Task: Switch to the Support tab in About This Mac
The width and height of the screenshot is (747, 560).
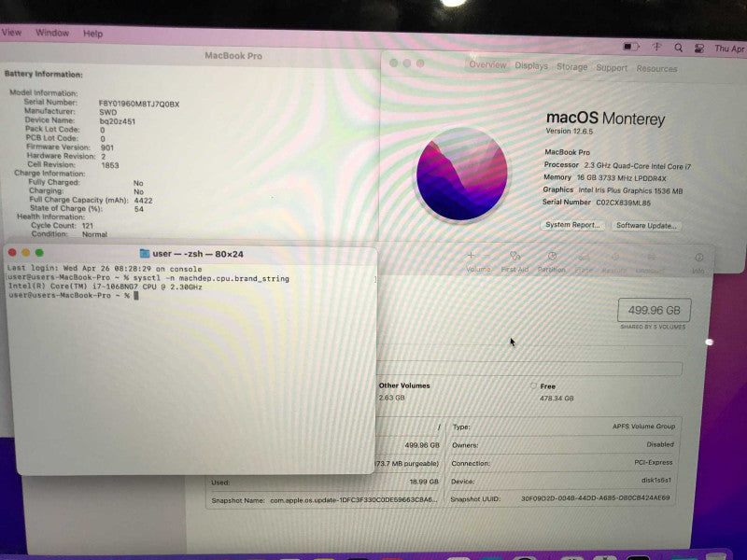Action: point(612,67)
